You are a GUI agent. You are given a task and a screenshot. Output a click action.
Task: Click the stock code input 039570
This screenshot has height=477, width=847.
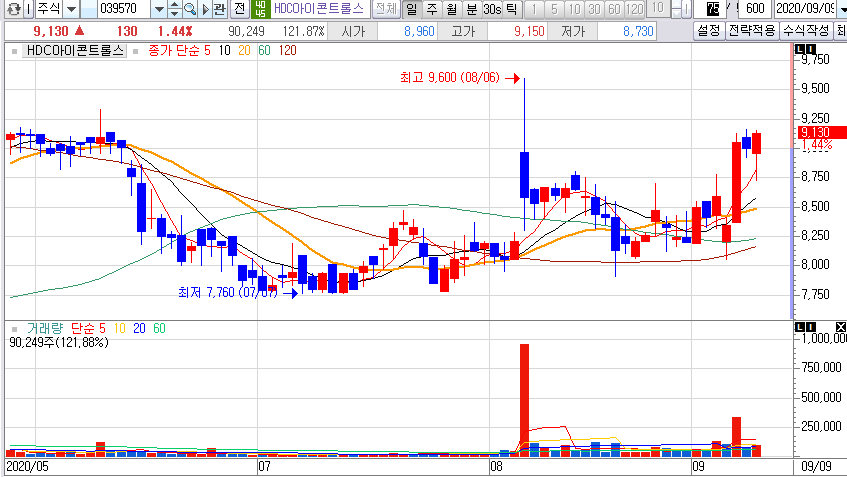click(123, 9)
